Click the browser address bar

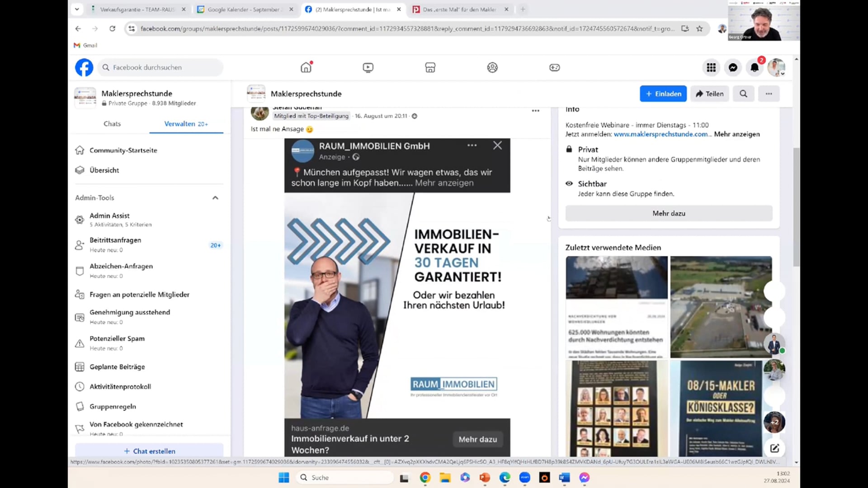click(x=407, y=28)
